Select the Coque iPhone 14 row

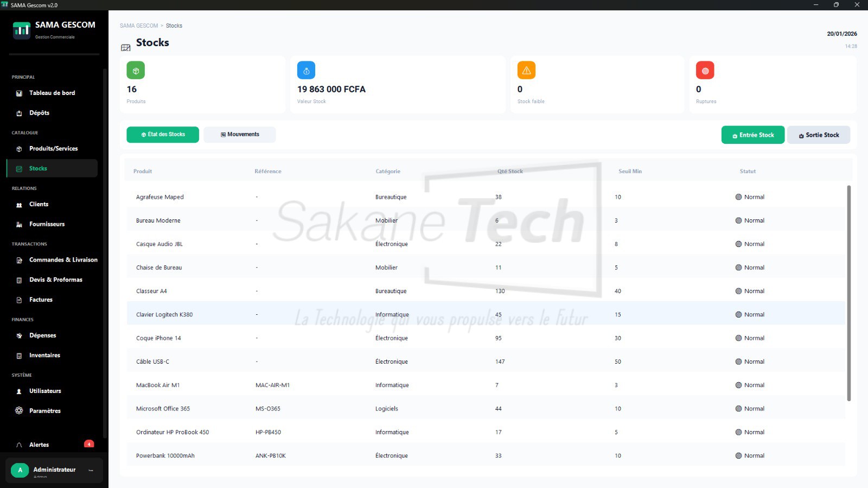point(486,338)
